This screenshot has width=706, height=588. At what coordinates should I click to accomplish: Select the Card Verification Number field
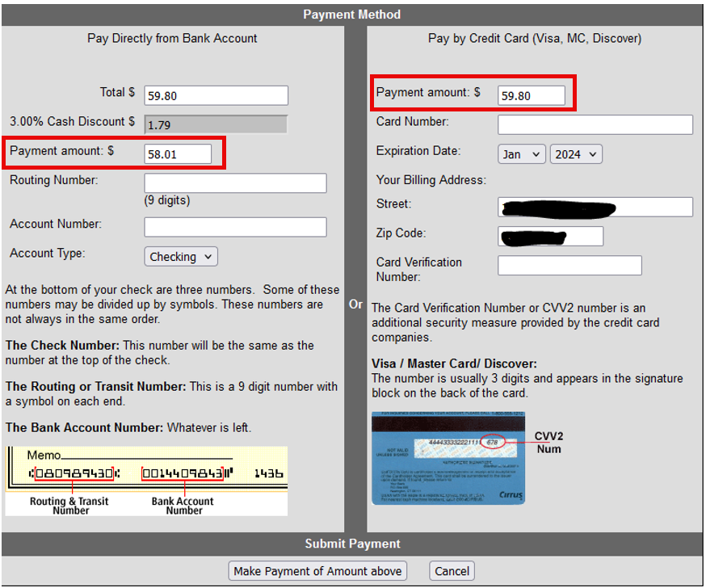click(x=569, y=266)
